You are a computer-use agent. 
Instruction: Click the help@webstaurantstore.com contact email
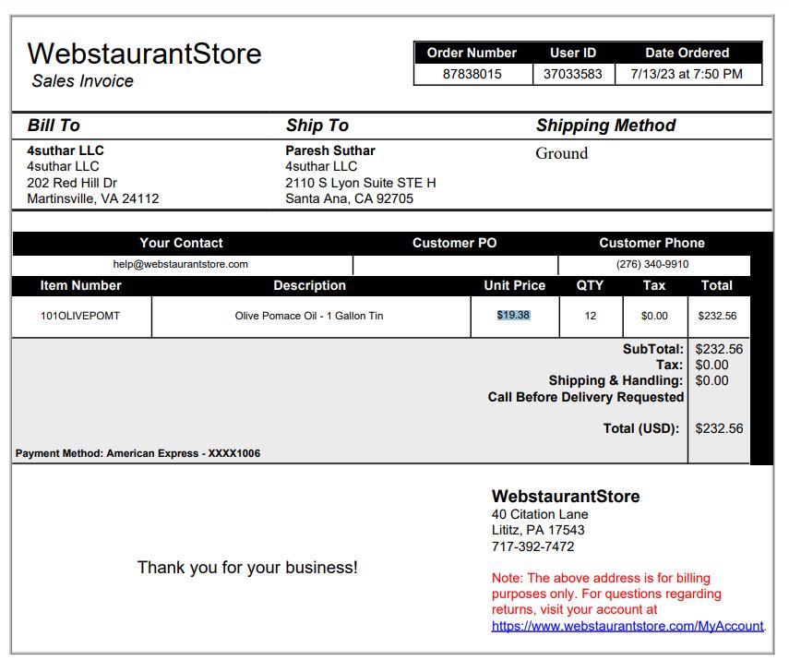pos(180,264)
